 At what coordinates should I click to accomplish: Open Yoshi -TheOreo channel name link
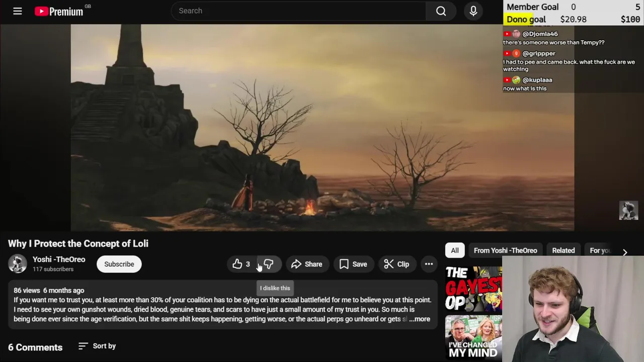point(59,259)
